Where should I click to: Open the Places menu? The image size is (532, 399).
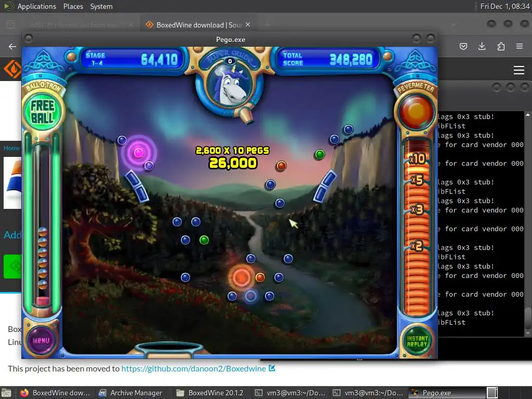[73, 6]
